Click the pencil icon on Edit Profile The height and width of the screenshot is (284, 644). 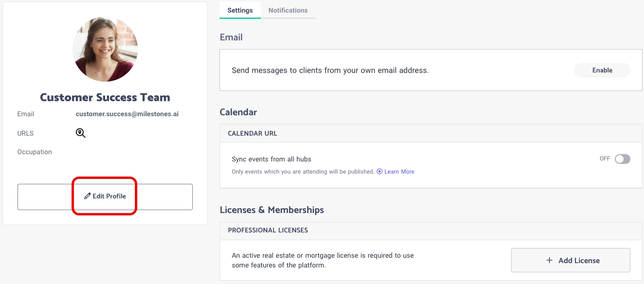[x=88, y=196]
